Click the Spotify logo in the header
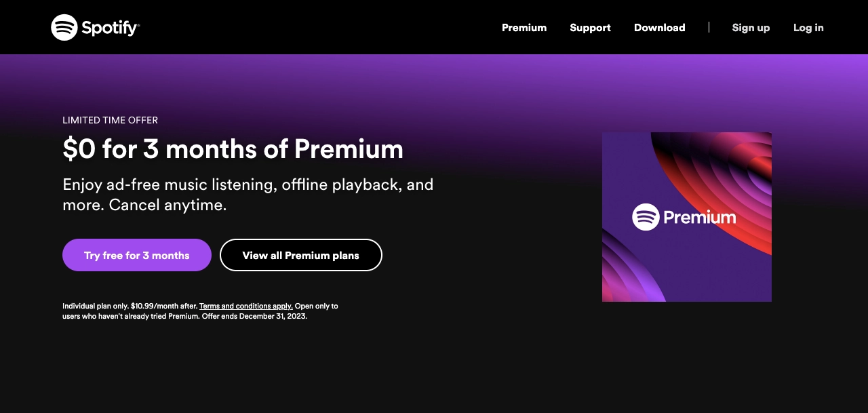Image resolution: width=868 pixels, height=413 pixels. tap(95, 27)
